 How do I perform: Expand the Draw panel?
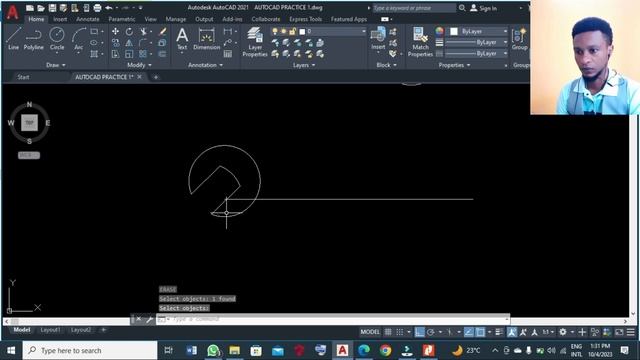(x=56, y=65)
